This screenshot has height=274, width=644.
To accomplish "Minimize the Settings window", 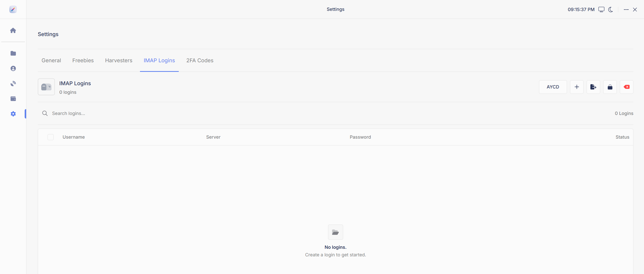I will point(626,10).
